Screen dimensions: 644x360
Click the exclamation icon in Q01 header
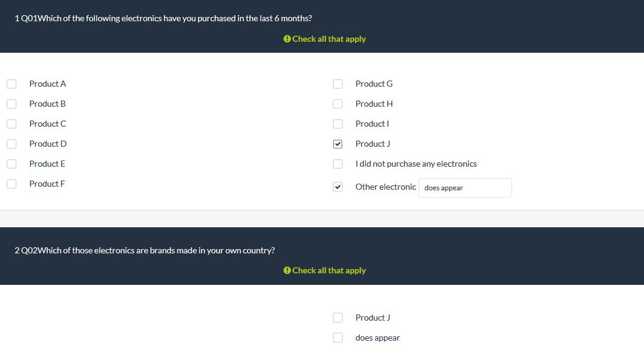(287, 39)
